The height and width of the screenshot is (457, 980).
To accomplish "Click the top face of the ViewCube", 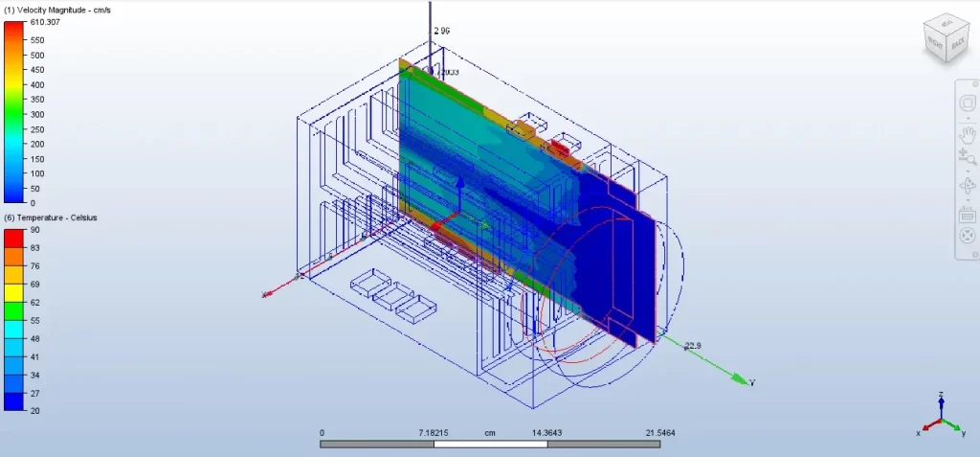I will click(945, 23).
